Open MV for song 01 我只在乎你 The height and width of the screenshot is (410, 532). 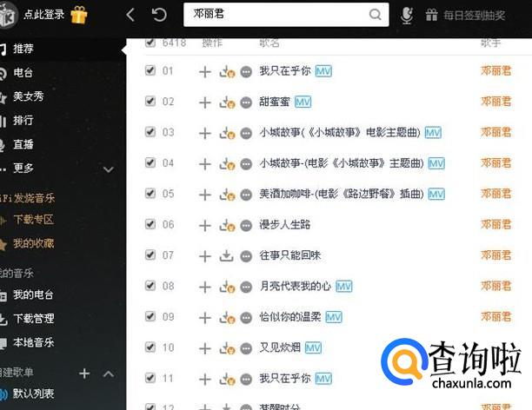pyautogui.click(x=323, y=71)
